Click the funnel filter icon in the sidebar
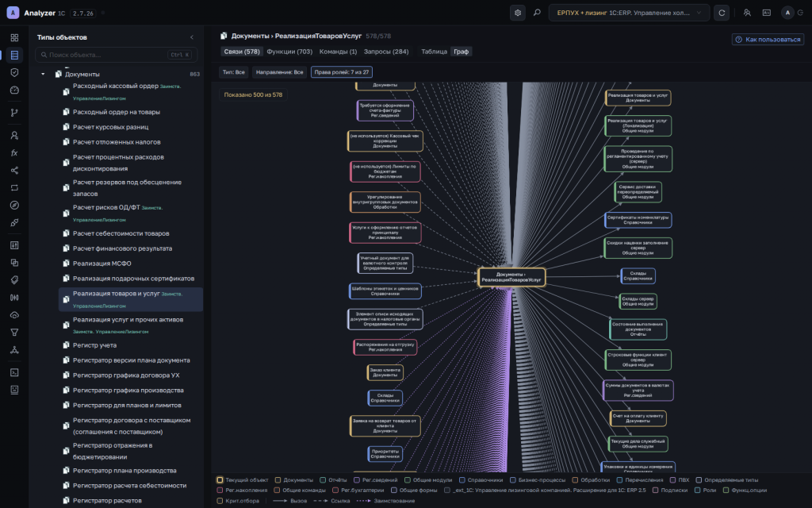Image resolution: width=812 pixels, height=508 pixels. (14, 333)
